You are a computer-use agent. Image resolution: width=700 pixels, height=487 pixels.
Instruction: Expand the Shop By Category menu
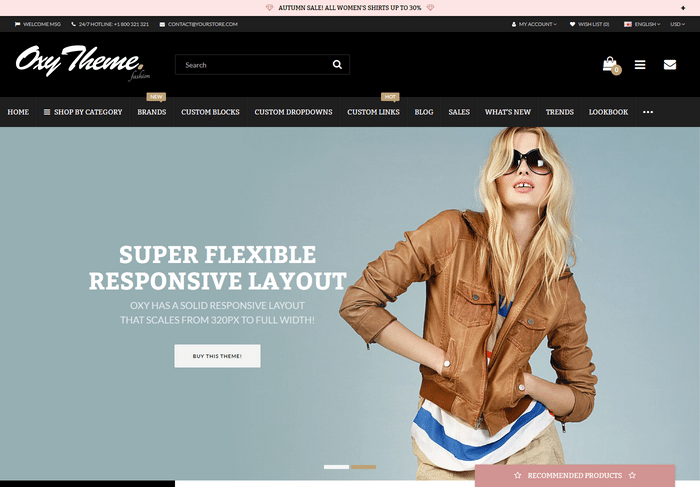coord(83,112)
